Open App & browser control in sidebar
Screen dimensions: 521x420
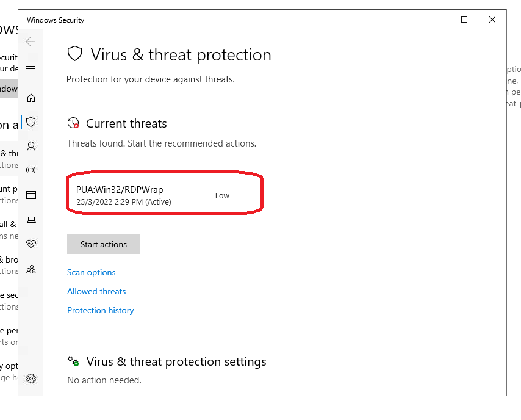[x=31, y=195]
